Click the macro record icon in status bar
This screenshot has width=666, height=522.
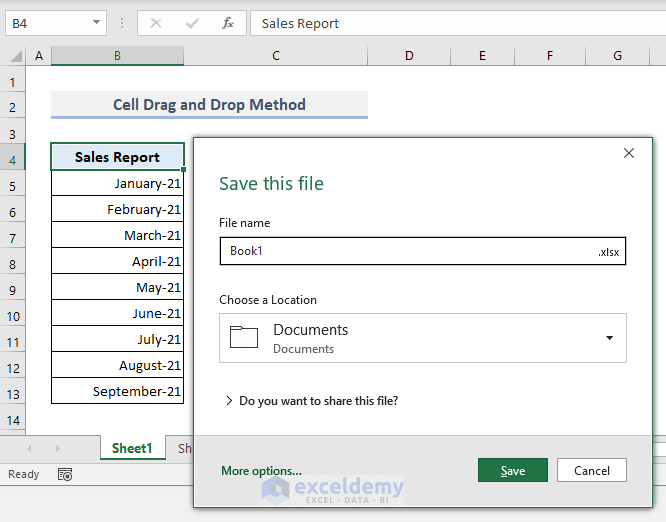pos(65,474)
